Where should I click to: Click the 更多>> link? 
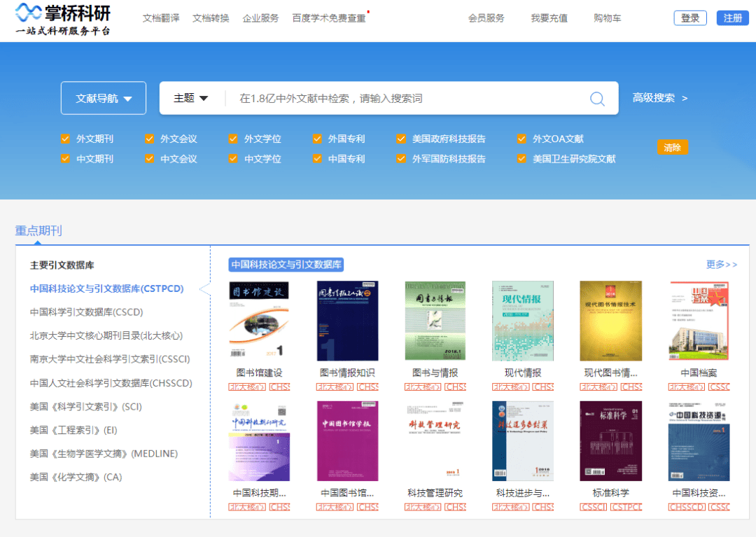(721, 264)
